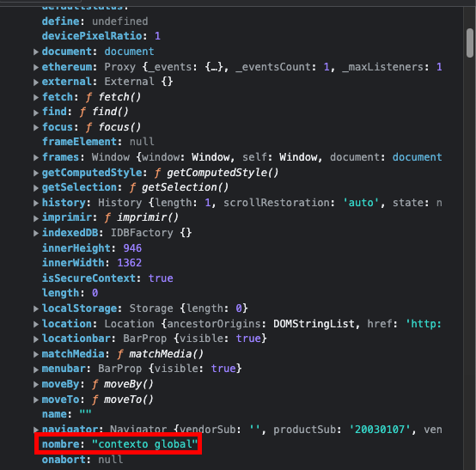The width and height of the screenshot is (476, 470).
Task: Expand getComputedStyle disclosure triangle
Action: (x=36, y=173)
